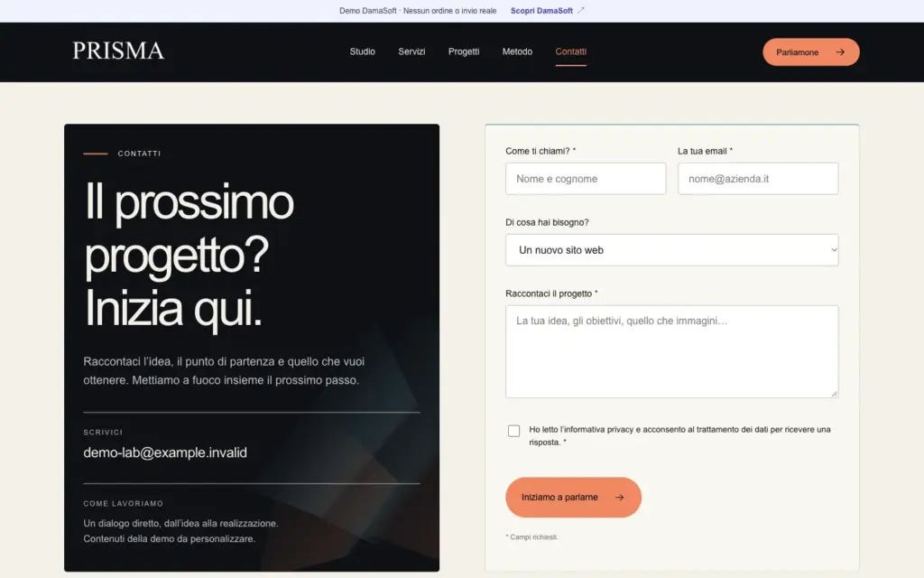The image size is (924, 578).
Task: Click the CONTATTI section label
Action: tap(139, 154)
